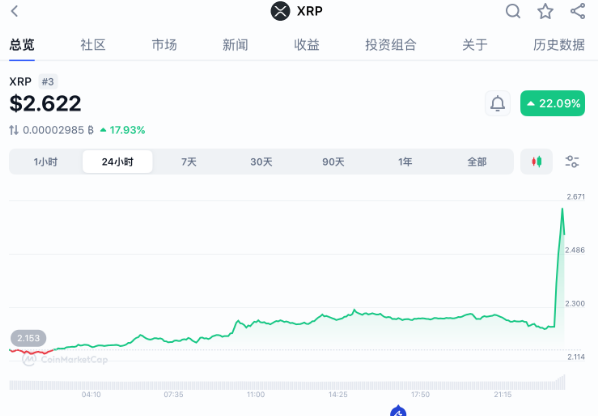Open search with the magnifier icon
The height and width of the screenshot is (416, 612).
513,12
